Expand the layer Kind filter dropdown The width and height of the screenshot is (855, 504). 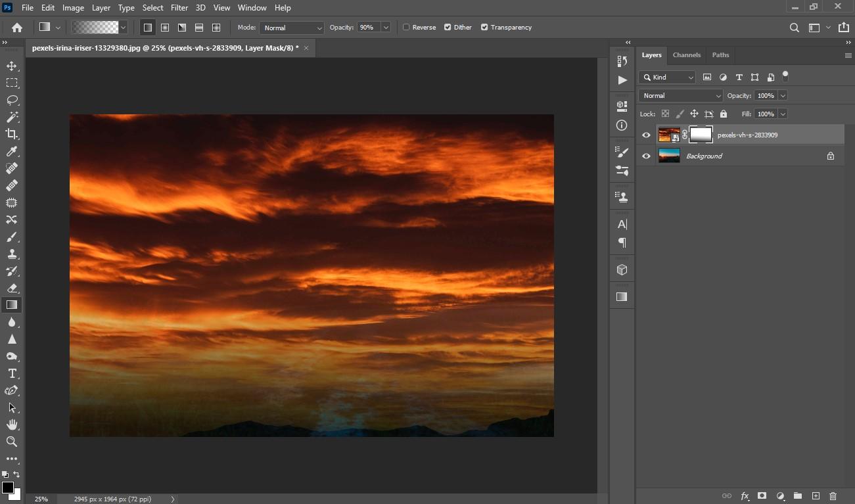tap(667, 77)
